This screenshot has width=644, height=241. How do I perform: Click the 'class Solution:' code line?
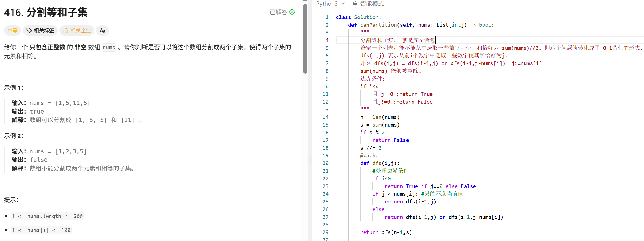pyautogui.click(x=358, y=17)
